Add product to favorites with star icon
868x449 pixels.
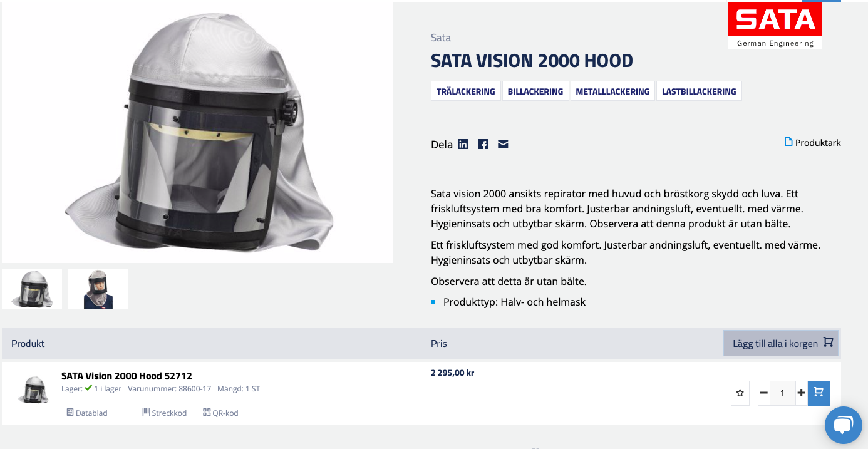pyautogui.click(x=740, y=393)
